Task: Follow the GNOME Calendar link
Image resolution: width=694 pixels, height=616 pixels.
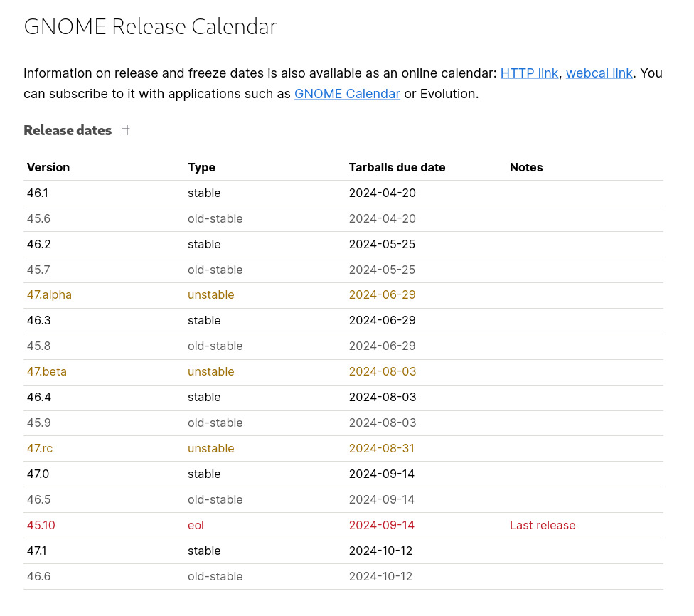Action: 347,94
